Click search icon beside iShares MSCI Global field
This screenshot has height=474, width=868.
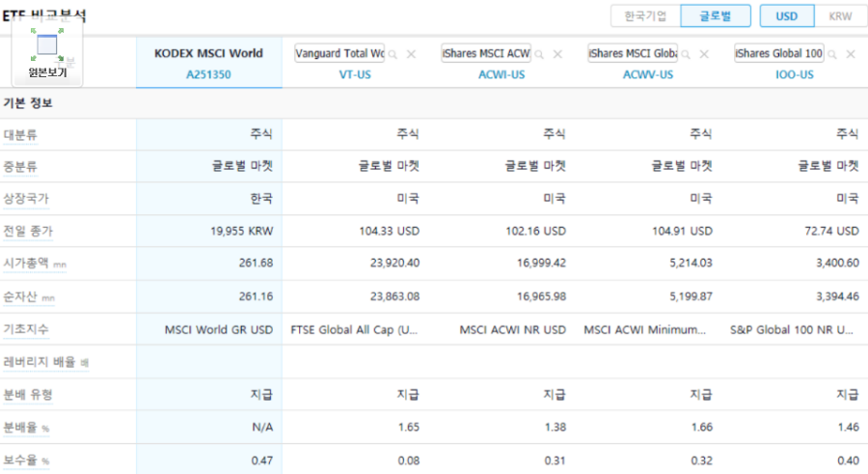click(x=686, y=54)
